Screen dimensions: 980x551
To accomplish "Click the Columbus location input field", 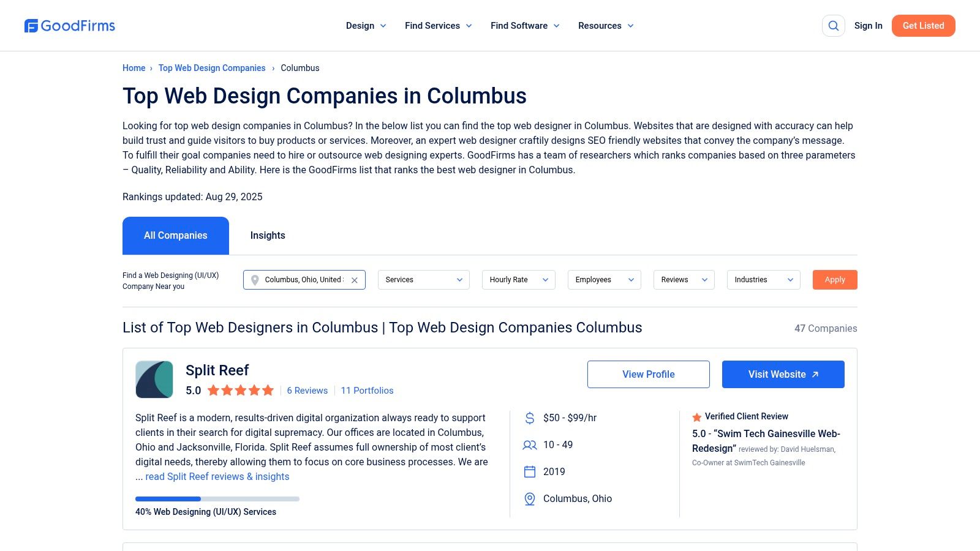I will pos(304,280).
